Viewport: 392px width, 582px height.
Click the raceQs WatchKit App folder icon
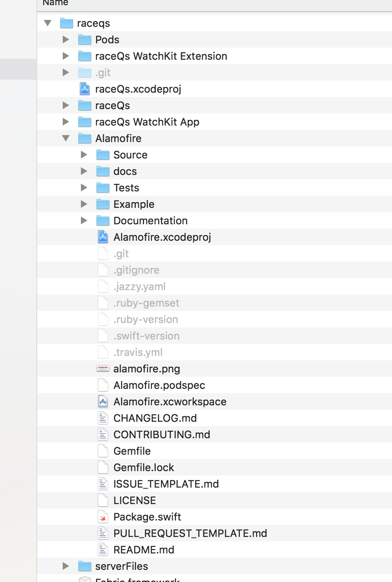coord(84,122)
